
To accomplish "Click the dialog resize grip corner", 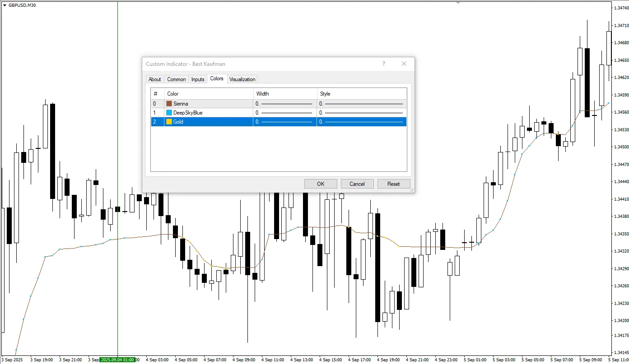I will (411, 190).
